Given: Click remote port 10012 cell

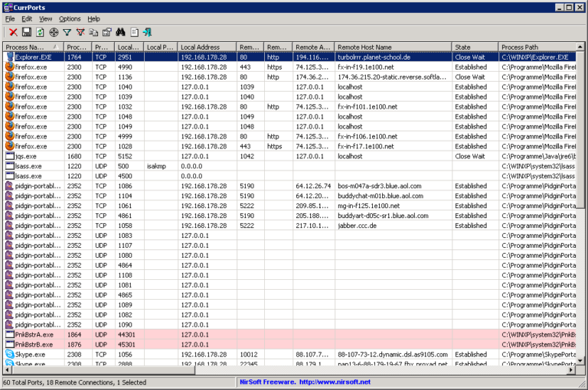Looking at the screenshot, I should click(x=249, y=354).
